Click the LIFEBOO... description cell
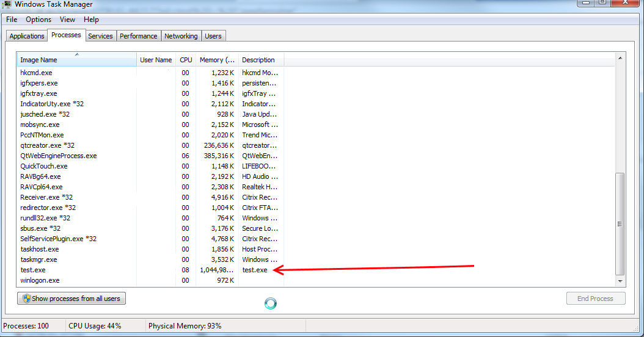644x337 pixels. tap(258, 166)
